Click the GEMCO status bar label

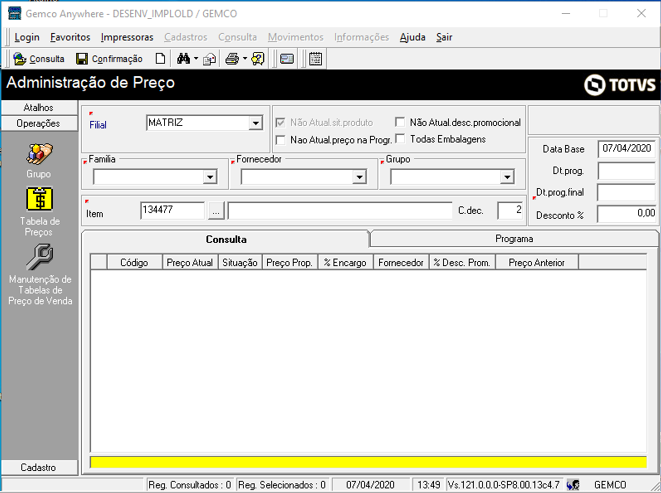[x=610, y=485]
